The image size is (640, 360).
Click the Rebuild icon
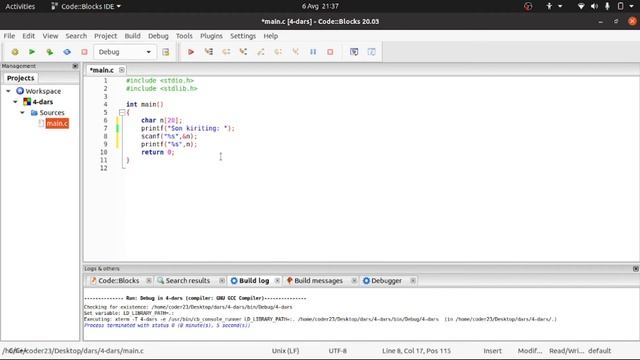pos(67,52)
